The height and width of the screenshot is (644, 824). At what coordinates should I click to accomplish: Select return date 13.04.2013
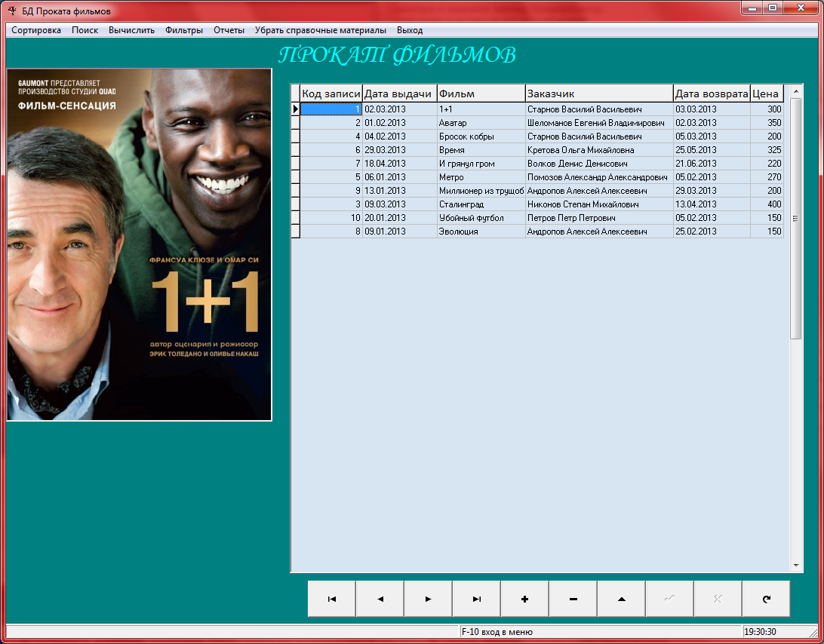[x=712, y=204]
